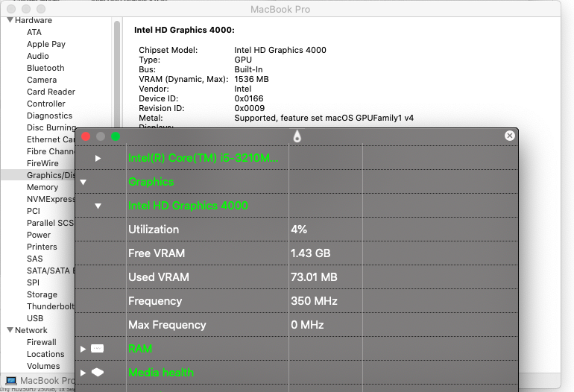
Task: Select PCI in the sidebar
Action: [34, 211]
